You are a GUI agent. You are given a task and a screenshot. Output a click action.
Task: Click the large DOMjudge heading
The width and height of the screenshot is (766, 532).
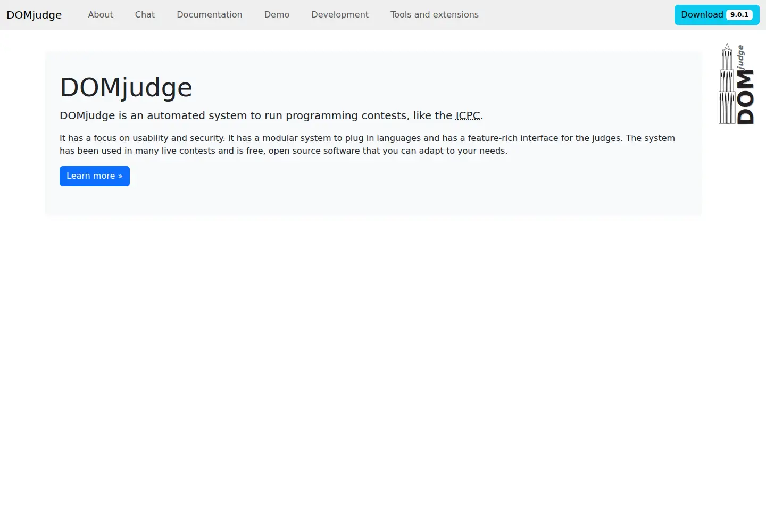point(126,87)
